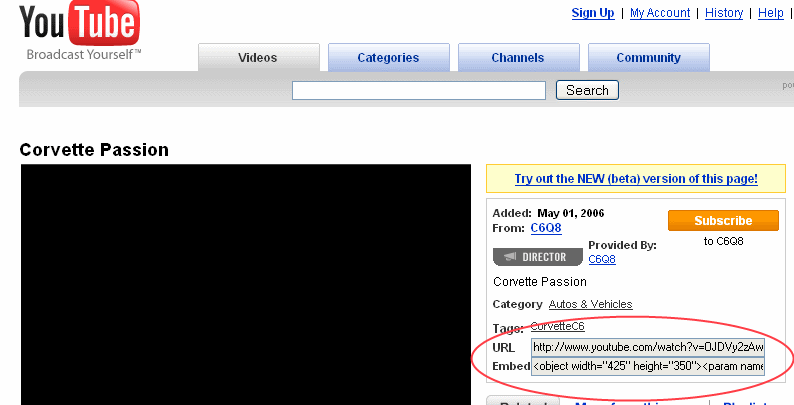Switch to the Categories tab
Image resolution: width=794 pixels, height=405 pixels.
(x=388, y=57)
